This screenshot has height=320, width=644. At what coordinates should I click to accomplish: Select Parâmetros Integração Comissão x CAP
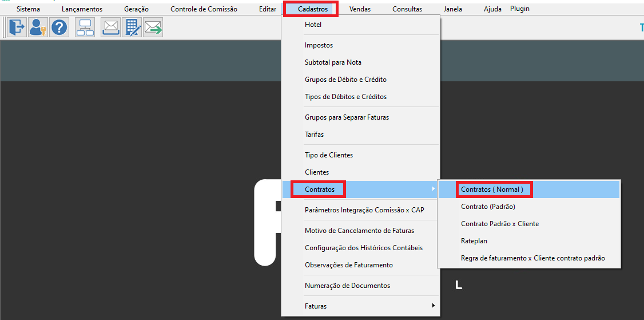click(360, 210)
